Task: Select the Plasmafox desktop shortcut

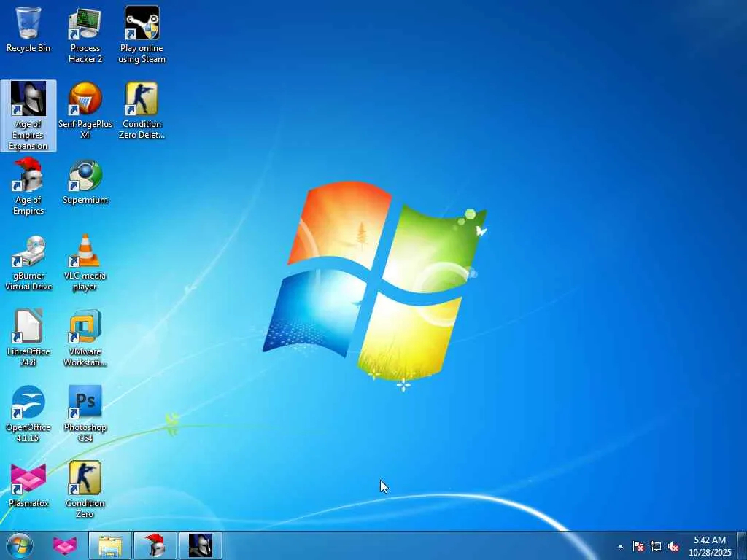Action: [x=28, y=485]
